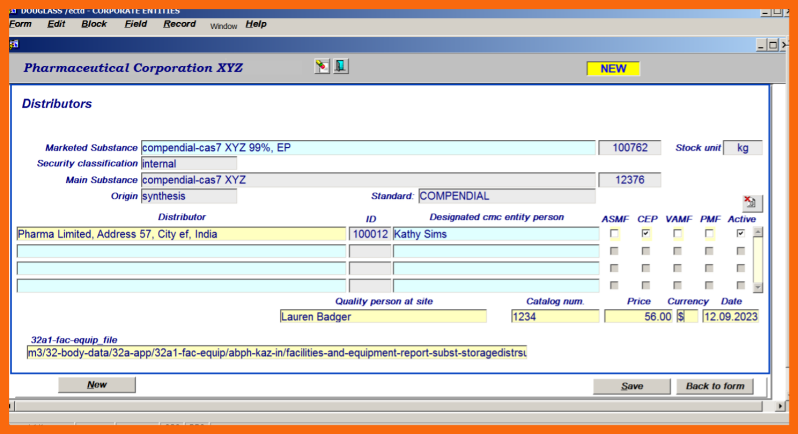The width and height of the screenshot is (798, 434).
Task: Toggle the Active checkbox for Pharma Limited
Action: tap(740, 234)
